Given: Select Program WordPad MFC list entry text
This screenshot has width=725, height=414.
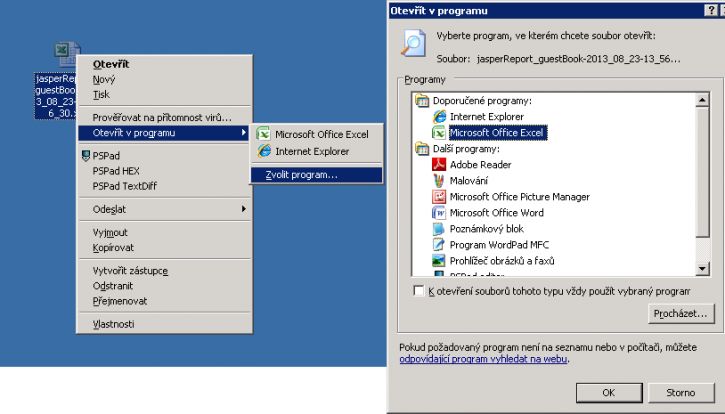Looking at the screenshot, I should pos(499,245).
